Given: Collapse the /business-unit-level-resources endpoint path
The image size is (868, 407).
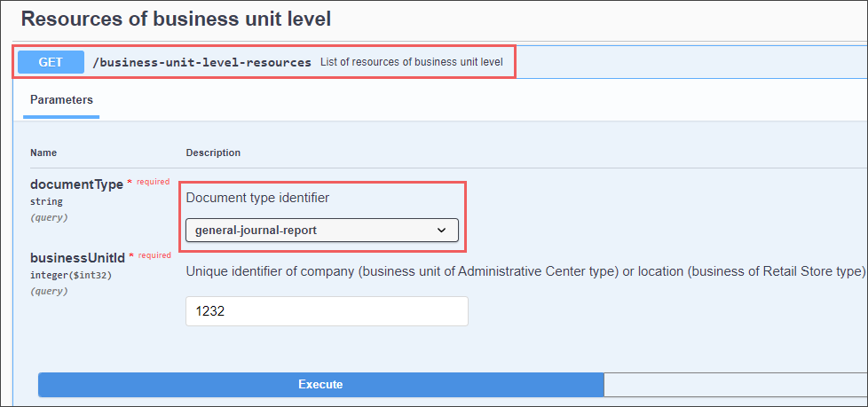Looking at the screenshot, I should (202, 62).
